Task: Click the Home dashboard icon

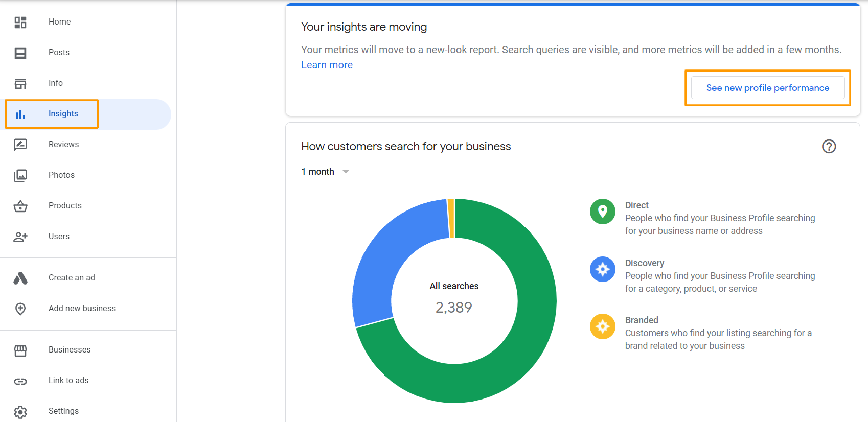Action: click(20, 22)
